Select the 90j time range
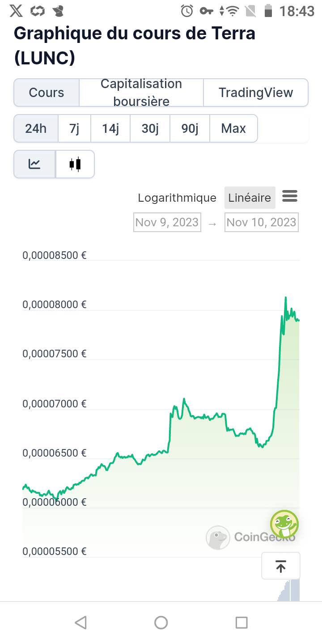 pyautogui.click(x=190, y=128)
